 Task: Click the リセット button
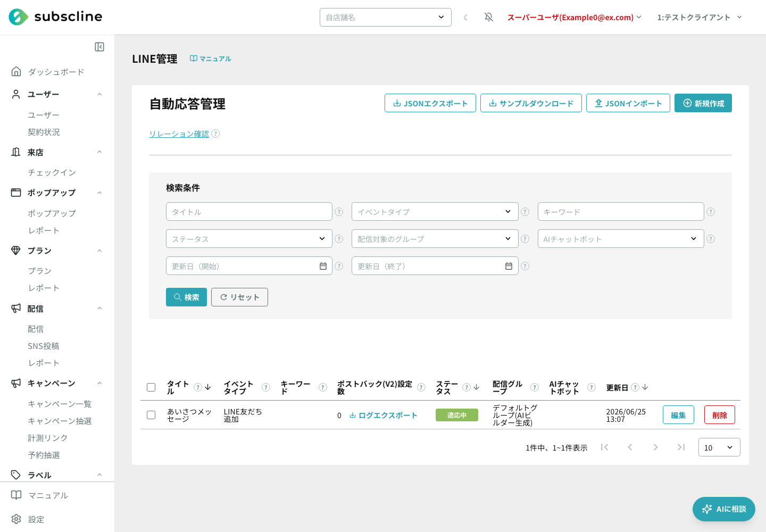(239, 297)
